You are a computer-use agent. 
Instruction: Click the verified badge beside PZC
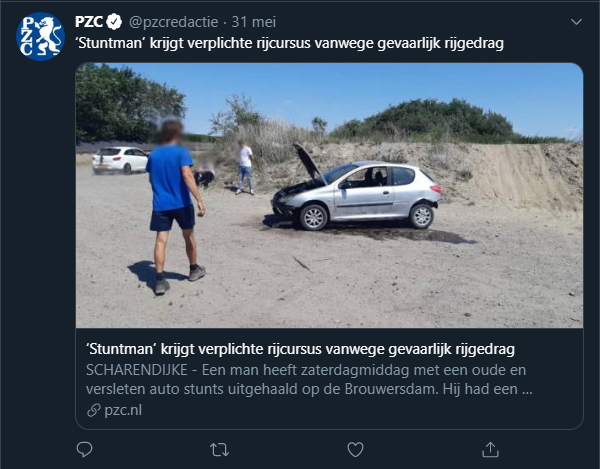(x=114, y=22)
